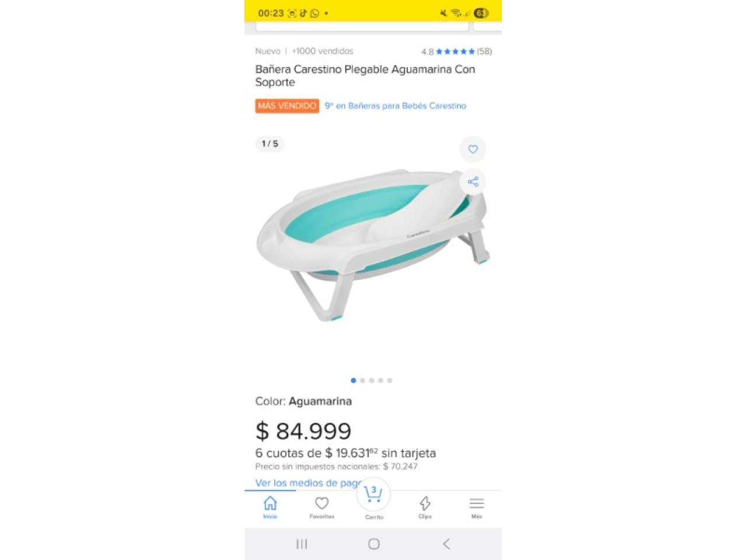Open 9º en Bañeras para Bebés Carestino ranking
Screen dimensions: 747x560
(396, 106)
